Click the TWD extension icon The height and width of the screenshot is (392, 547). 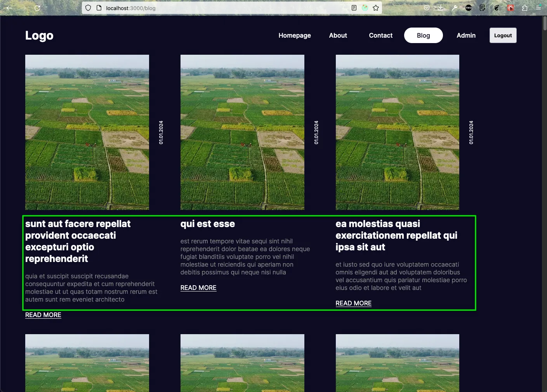tap(469, 8)
